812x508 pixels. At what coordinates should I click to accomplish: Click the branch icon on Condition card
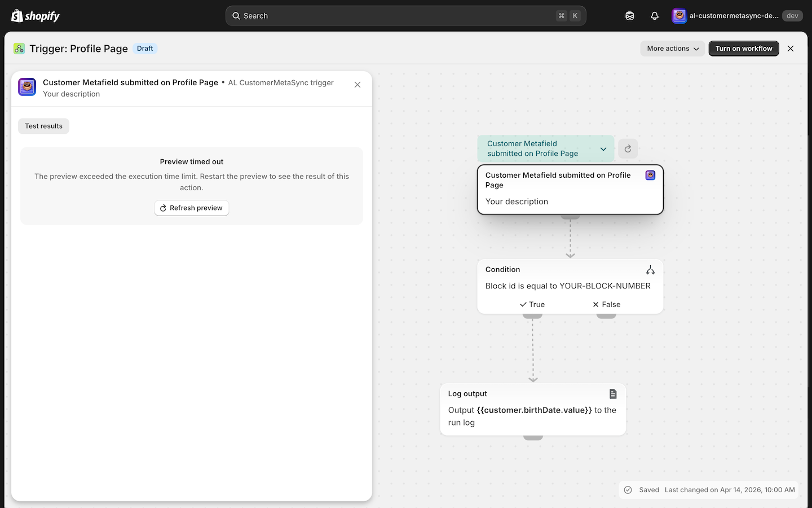tap(650, 270)
